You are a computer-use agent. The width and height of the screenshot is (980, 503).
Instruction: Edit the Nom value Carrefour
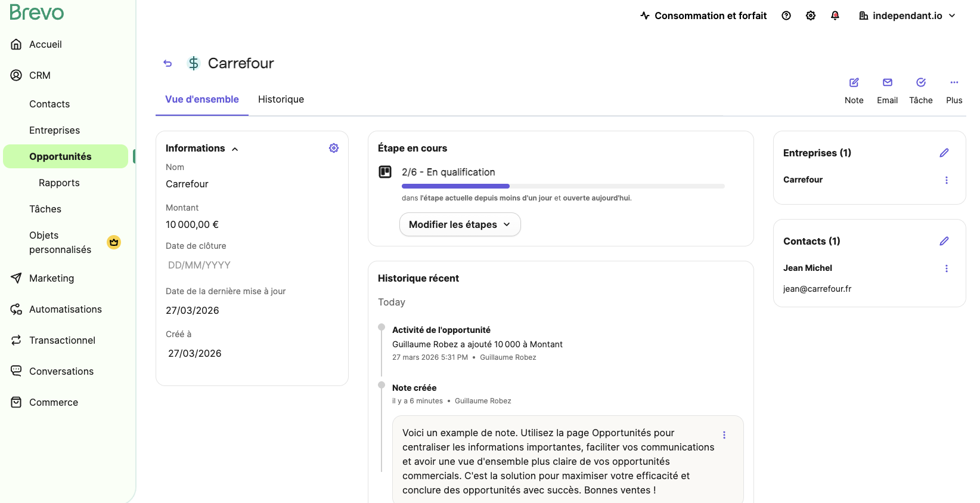187,184
